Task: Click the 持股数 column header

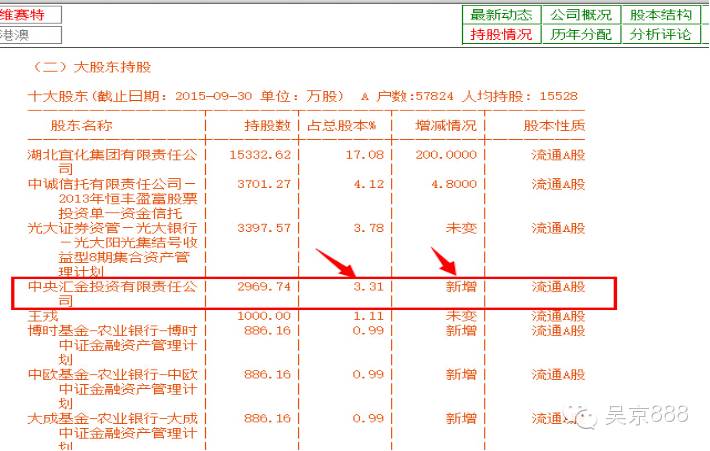Action: click(x=267, y=125)
